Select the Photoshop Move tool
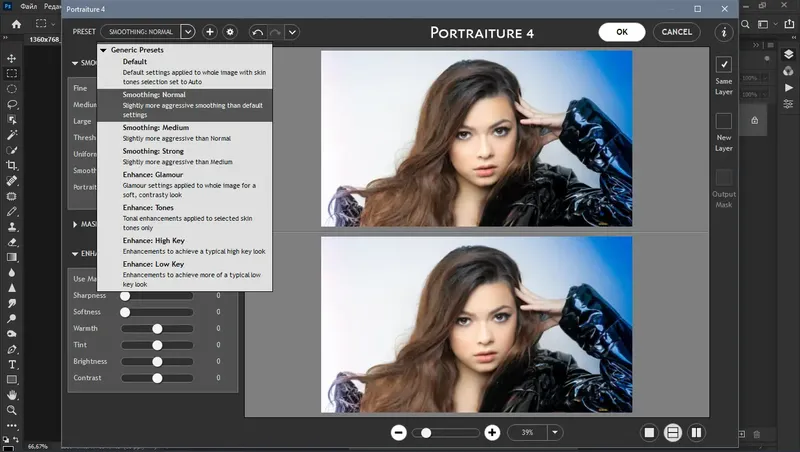The height and width of the screenshot is (452, 800). tap(13, 57)
